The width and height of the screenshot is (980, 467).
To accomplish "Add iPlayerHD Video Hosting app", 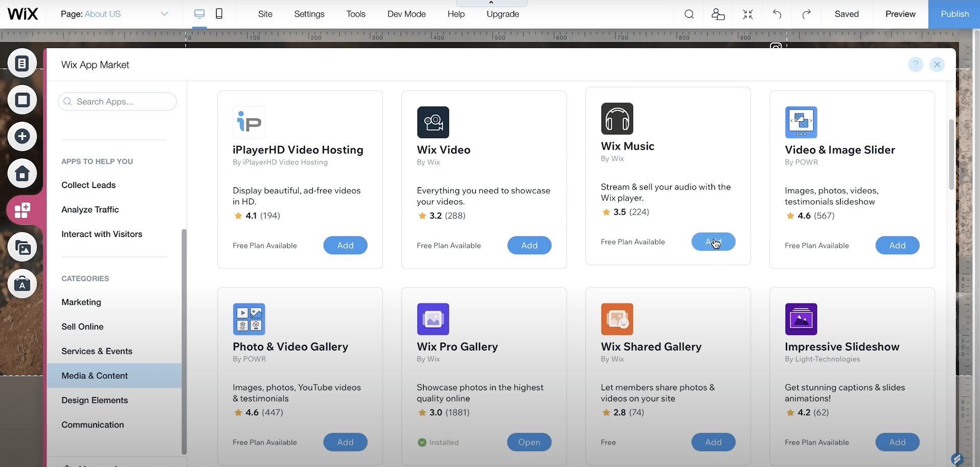I will (x=345, y=245).
